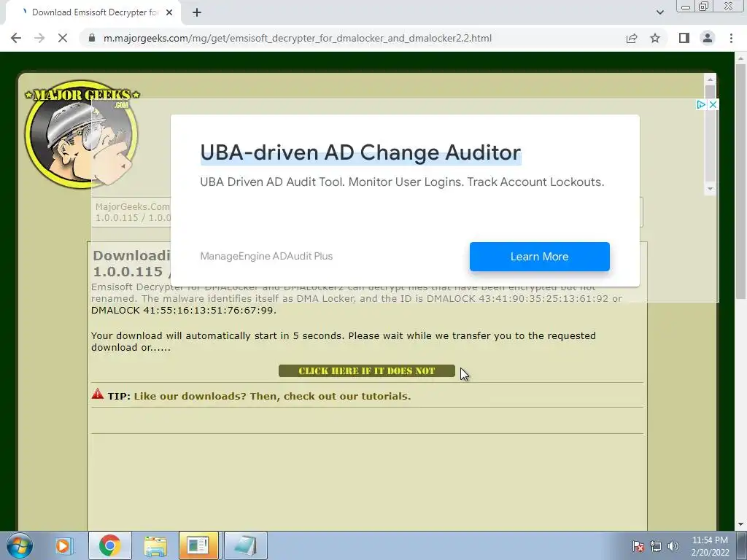Click the "Your download will automatically start" message
Screen dimensions: 747x560
pos(344,341)
